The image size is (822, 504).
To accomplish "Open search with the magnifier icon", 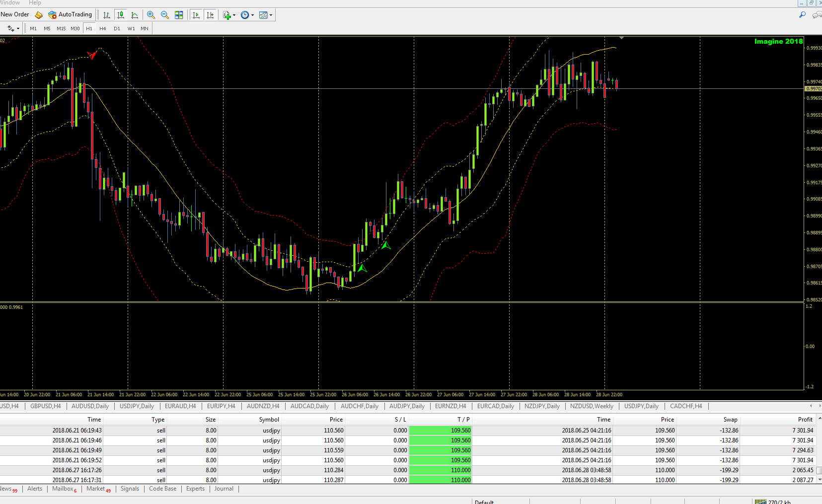I will pos(802,15).
